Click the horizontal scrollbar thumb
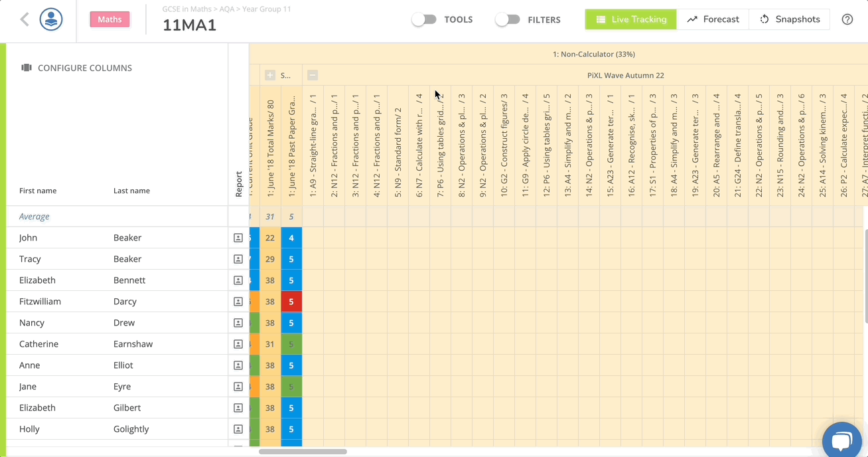Image resolution: width=868 pixels, height=457 pixels. click(x=303, y=452)
